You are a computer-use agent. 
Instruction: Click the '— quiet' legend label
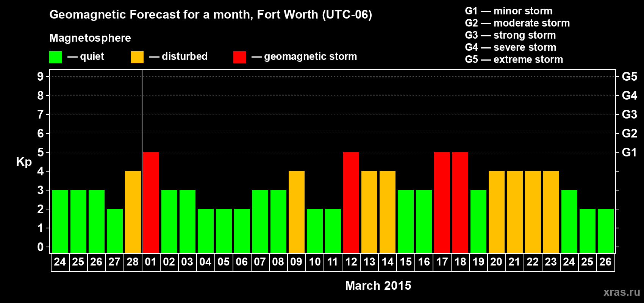(x=86, y=56)
